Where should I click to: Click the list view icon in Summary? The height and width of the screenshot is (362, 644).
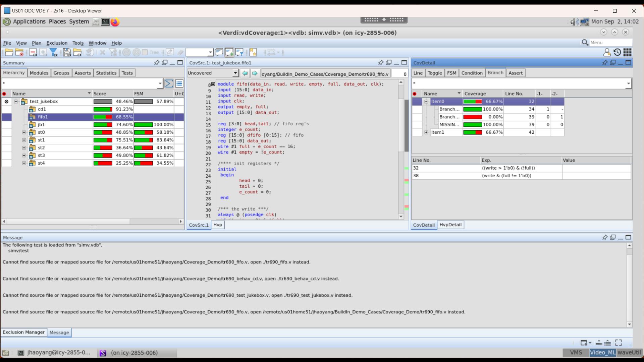tap(179, 83)
